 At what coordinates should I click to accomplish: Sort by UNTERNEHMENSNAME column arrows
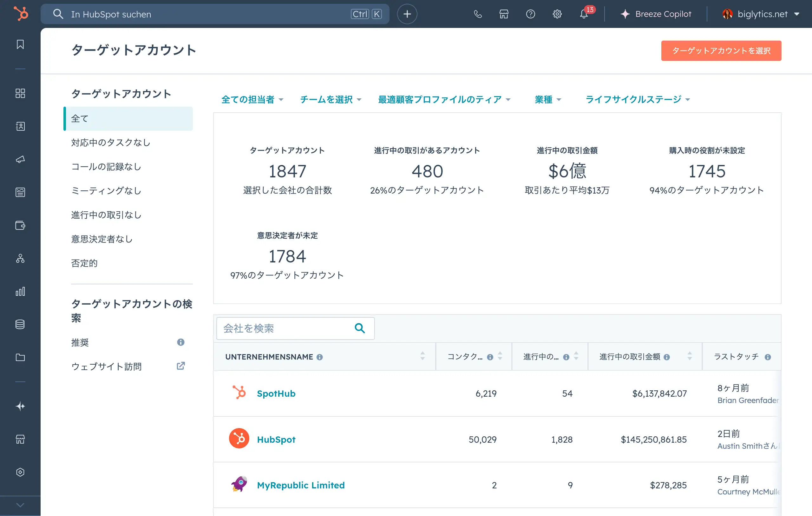[x=422, y=356]
